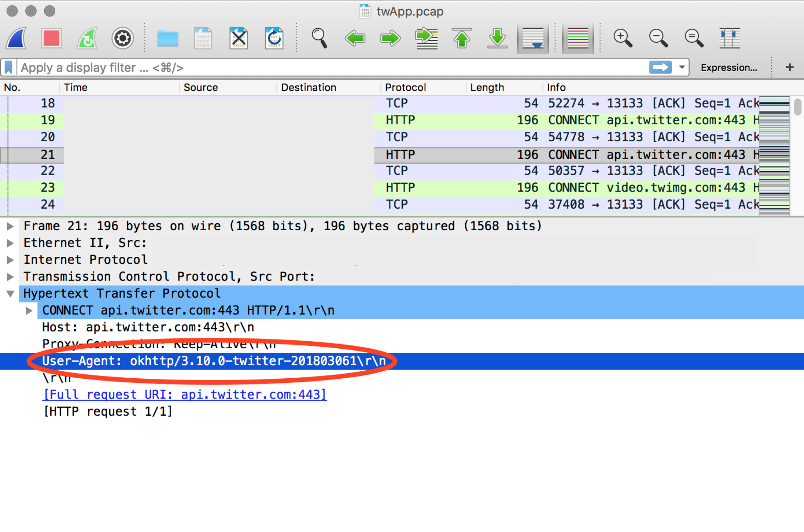This screenshot has width=804, height=532.
Task: Go to the first packet with the up arrow icon
Action: (462, 38)
